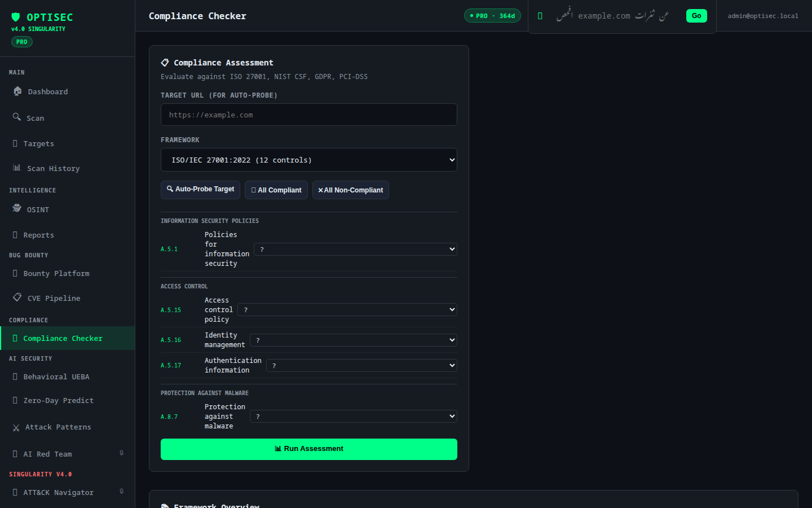Click the A.8.7 control ID
812x508 pixels.
click(169, 417)
